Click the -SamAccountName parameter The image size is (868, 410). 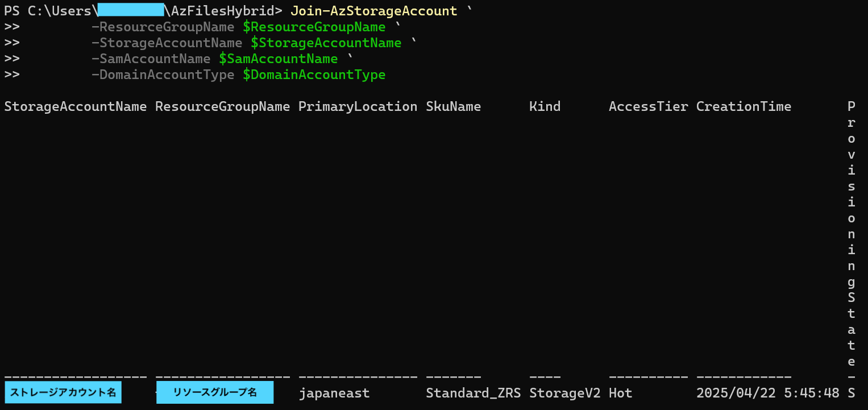151,59
